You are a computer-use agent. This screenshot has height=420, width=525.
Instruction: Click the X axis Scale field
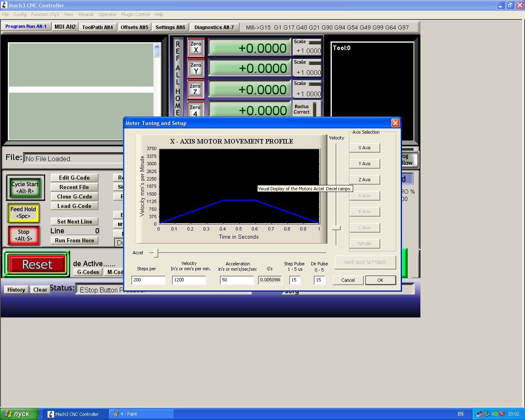pyautogui.click(x=308, y=51)
